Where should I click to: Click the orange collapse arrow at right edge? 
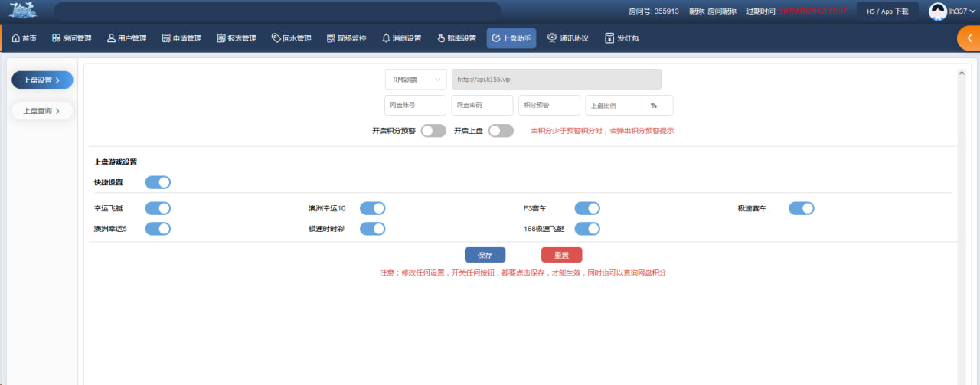(969, 39)
